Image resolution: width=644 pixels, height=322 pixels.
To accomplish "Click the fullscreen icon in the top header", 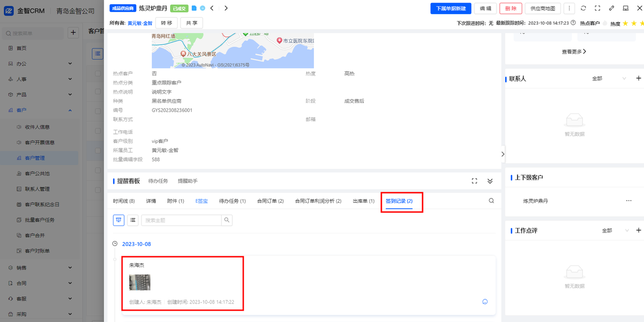I will tap(597, 8).
